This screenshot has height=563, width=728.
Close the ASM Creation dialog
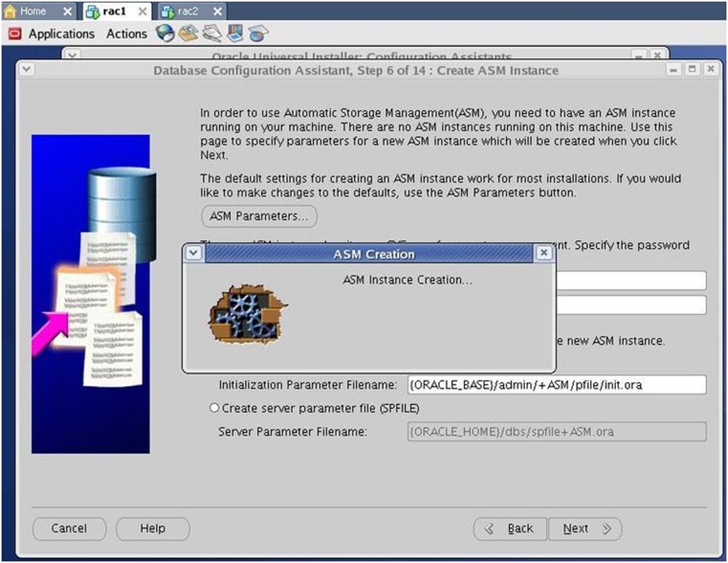pyautogui.click(x=544, y=253)
